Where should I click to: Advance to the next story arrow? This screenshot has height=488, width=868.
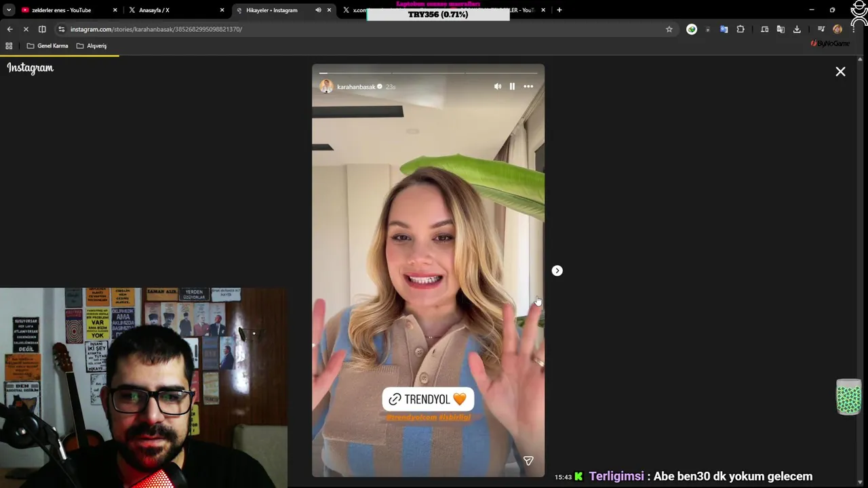click(x=557, y=270)
